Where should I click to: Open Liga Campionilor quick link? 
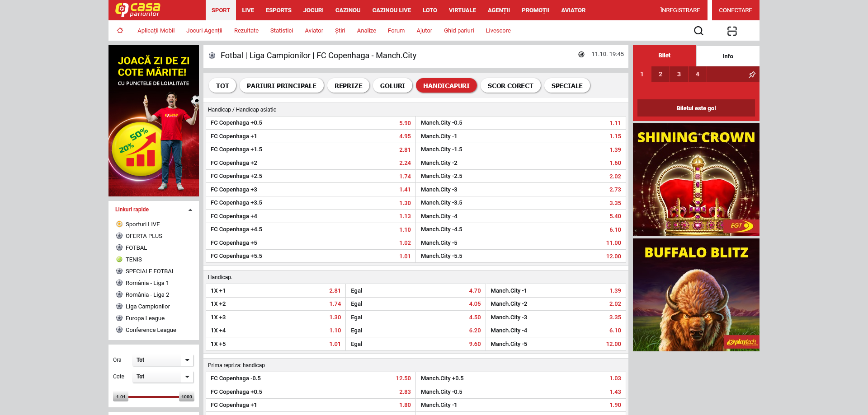(x=148, y=306)
